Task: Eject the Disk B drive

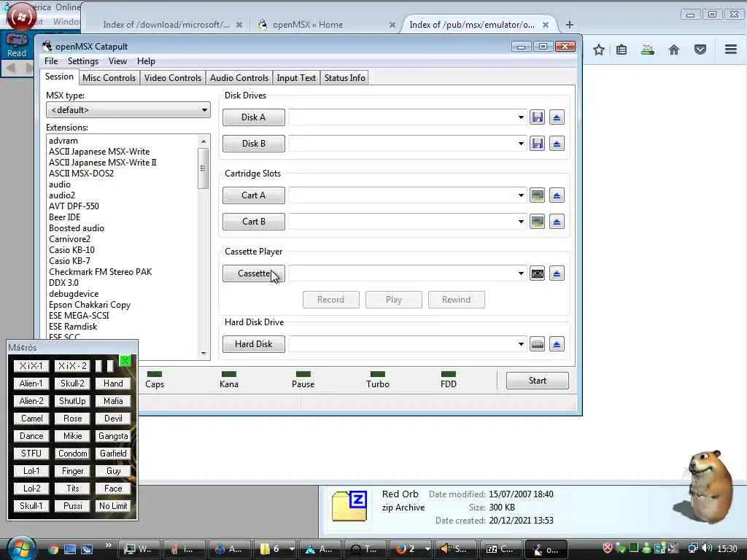Action: tap(557, 144)
